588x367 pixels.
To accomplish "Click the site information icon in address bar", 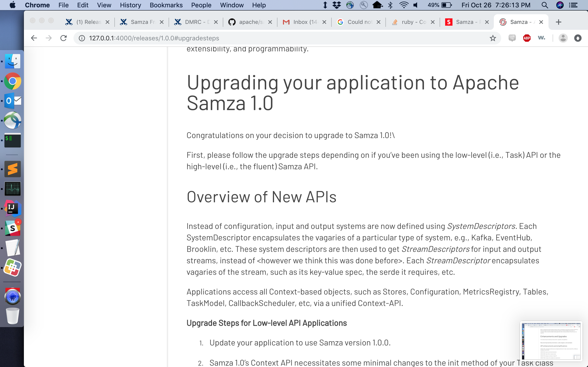I will coord(82,38).
